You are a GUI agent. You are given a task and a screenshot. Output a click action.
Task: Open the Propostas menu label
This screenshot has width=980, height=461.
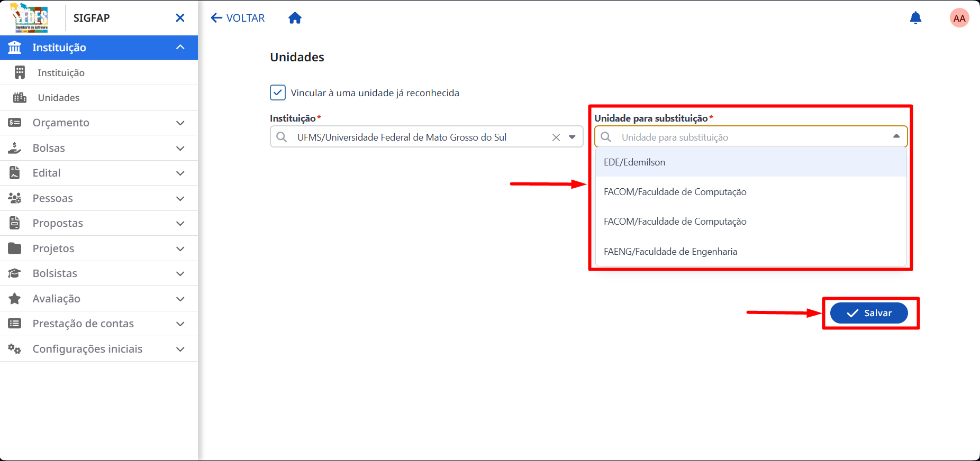(58, 223)
